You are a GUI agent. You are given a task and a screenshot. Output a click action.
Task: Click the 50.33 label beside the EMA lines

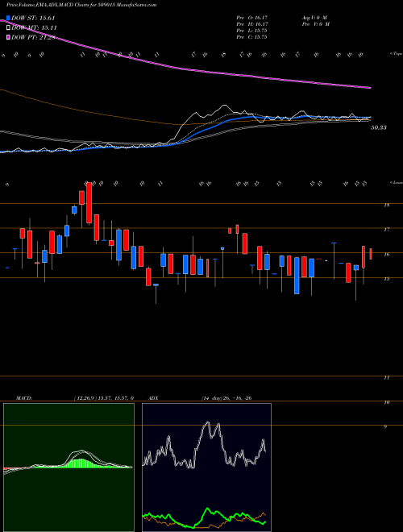(379, 127)
